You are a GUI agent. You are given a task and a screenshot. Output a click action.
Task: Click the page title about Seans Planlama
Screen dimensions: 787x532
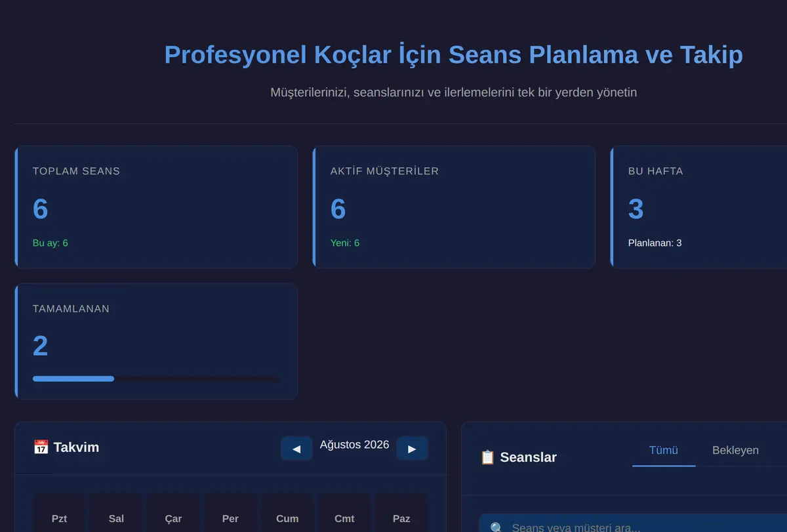(x=454, y=54)
